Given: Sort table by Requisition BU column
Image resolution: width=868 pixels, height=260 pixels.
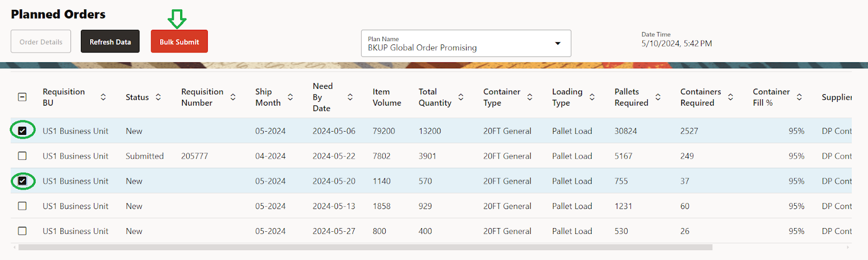Looking at the screenshot, I should (103, 97).
